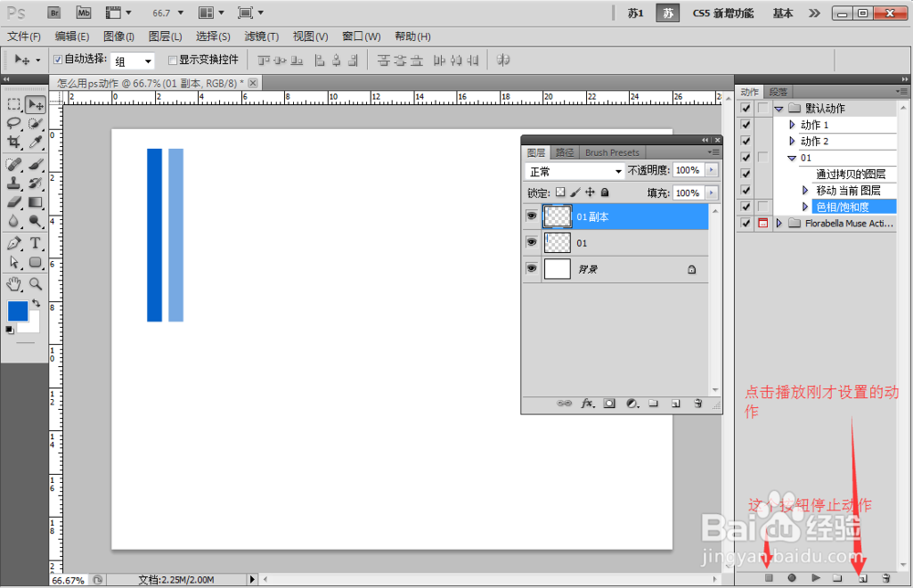Switch to the Brush Presets tab
Image resolution: width=913 pixels, height=588 pixels.
[612, 152]
